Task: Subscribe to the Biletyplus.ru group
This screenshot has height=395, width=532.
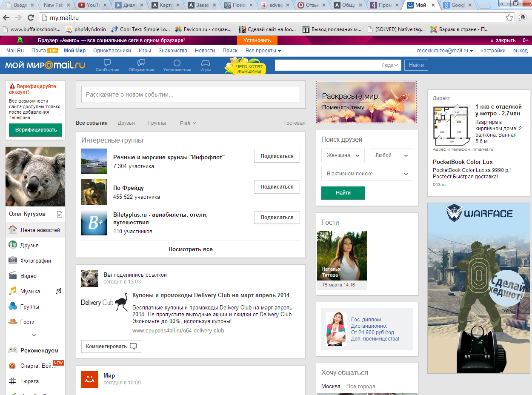Action: click(277, 218)
